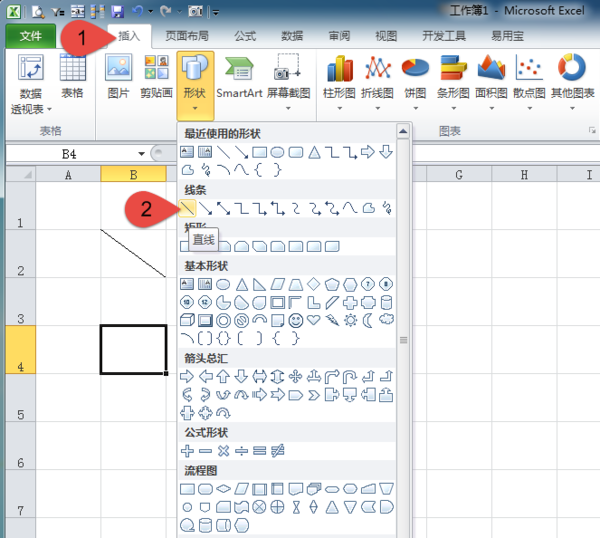Select the scribble shape under 线条
Screen dimensions: 600x538
pyautogui.click(x=386, y=208)
